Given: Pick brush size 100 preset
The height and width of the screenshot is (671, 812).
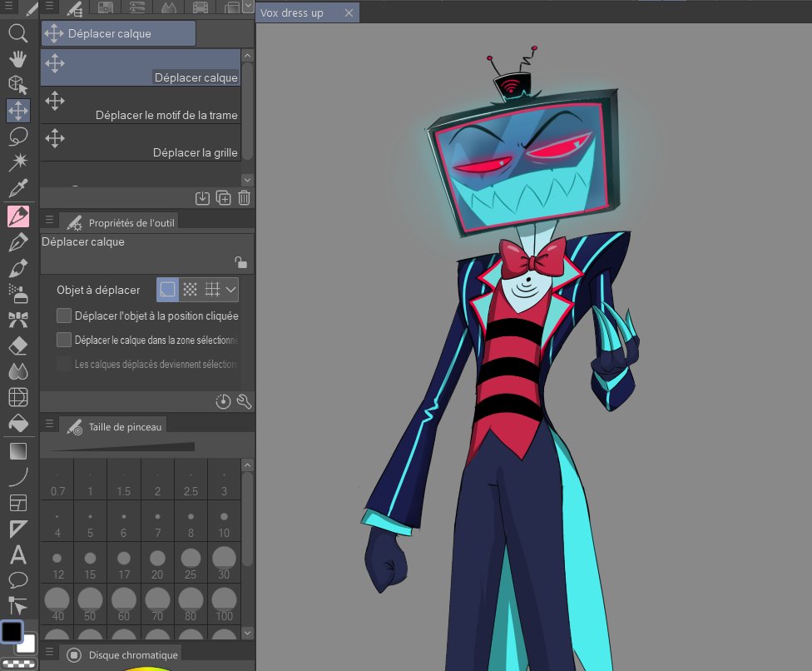Looking at the screenshot, I should (x=224, y=604).
